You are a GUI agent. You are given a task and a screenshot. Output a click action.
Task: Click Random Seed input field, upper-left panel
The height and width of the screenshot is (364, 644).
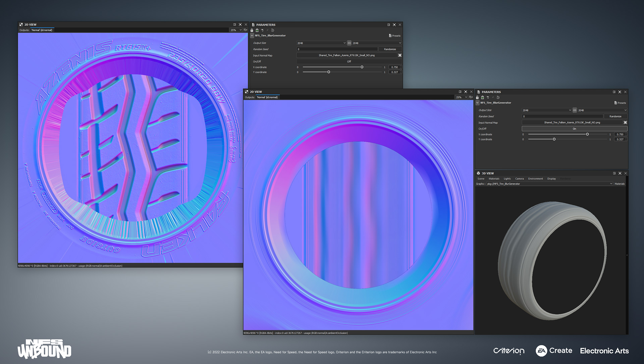pyautogui.click(x=337, y=49)
